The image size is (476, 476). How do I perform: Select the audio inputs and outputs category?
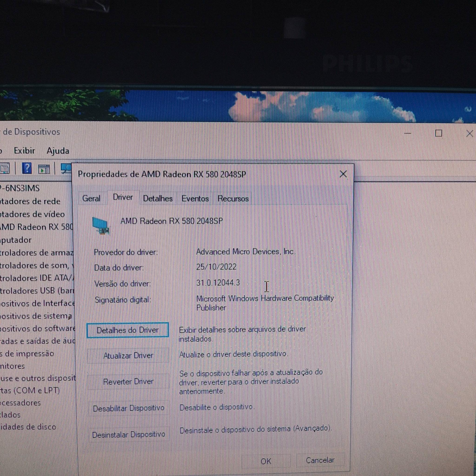coord(37,341)
